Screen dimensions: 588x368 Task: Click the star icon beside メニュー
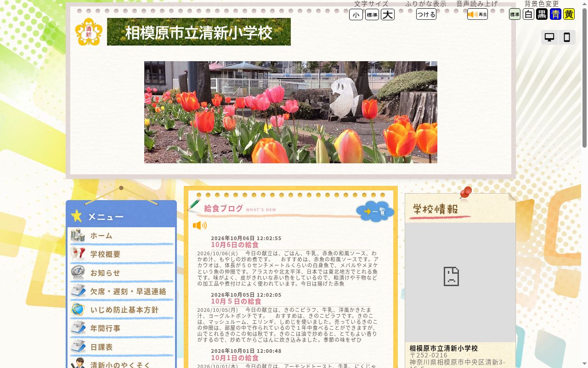[77, 216]
